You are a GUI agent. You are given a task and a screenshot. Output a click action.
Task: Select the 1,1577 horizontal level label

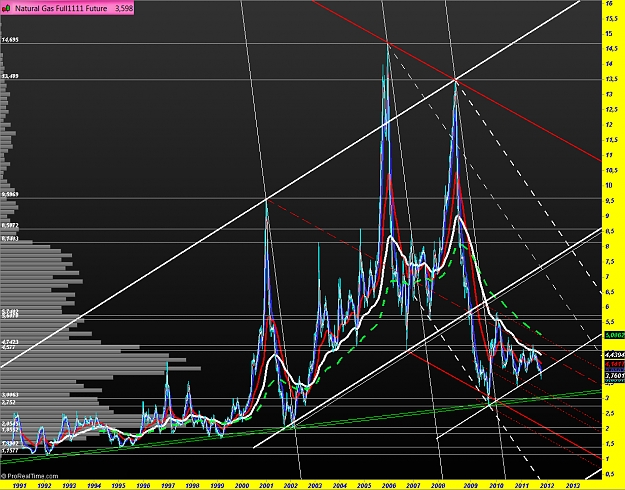point(10,451)
